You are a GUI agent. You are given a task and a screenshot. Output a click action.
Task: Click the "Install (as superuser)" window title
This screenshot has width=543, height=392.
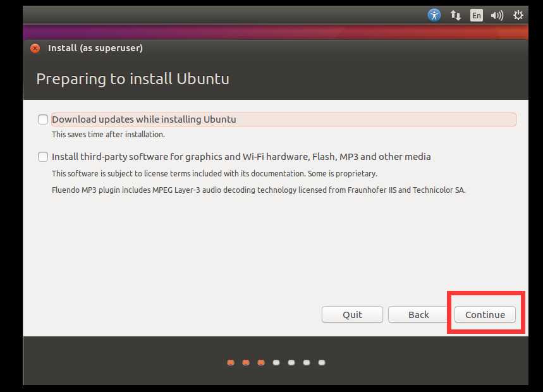95,48
